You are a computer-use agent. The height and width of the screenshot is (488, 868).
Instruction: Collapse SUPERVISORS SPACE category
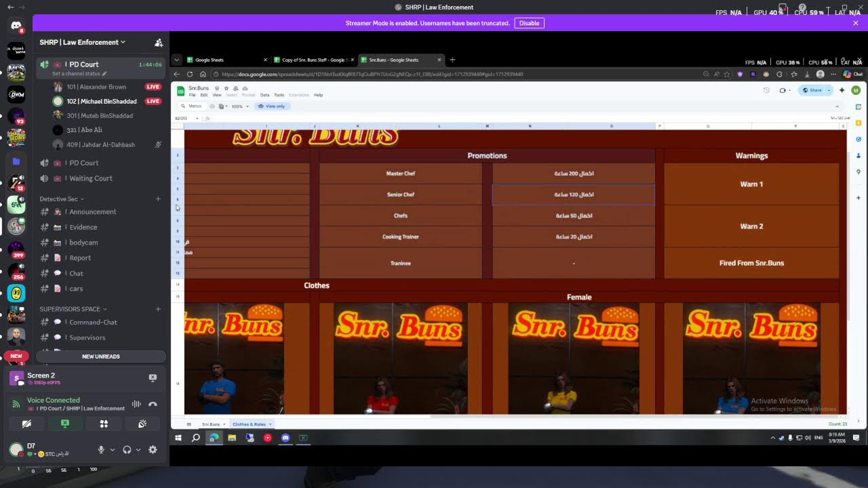pyautogui.click(x=73, y=309)
